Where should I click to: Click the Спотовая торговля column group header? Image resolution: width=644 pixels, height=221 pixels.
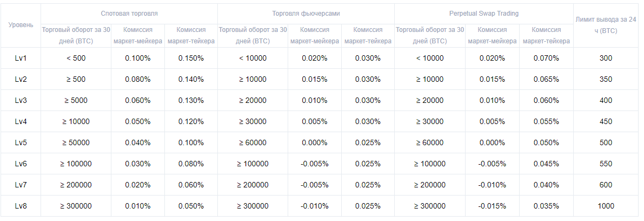coord(129,12)
